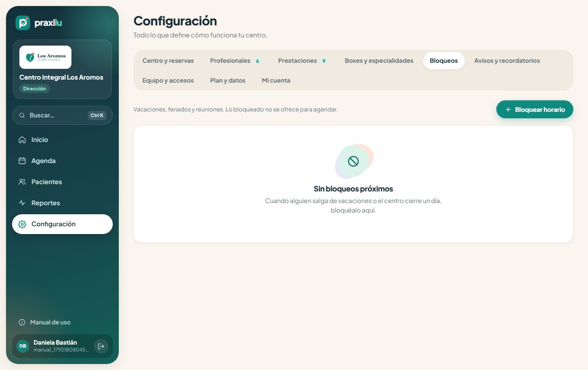
Task: Open Pacientes via people icon
Action: click(x=22, y=182)
